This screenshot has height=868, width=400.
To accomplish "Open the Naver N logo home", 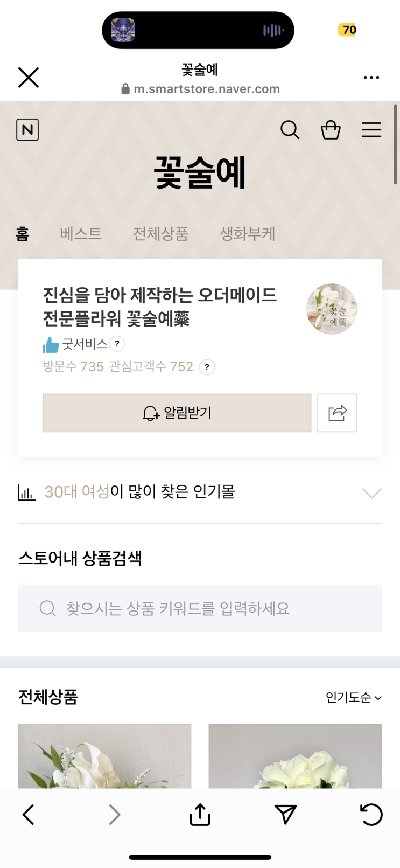I will click(x=27, y=130).
